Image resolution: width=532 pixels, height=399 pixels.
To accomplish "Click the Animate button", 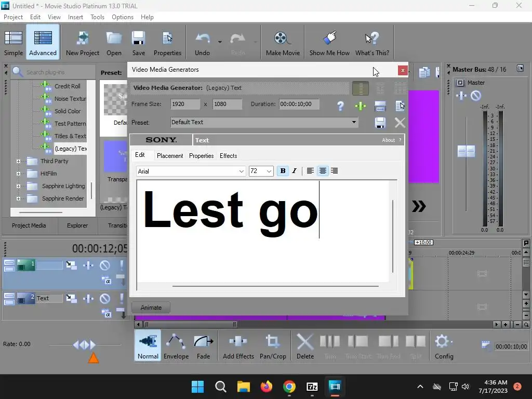I will (151, 308).
